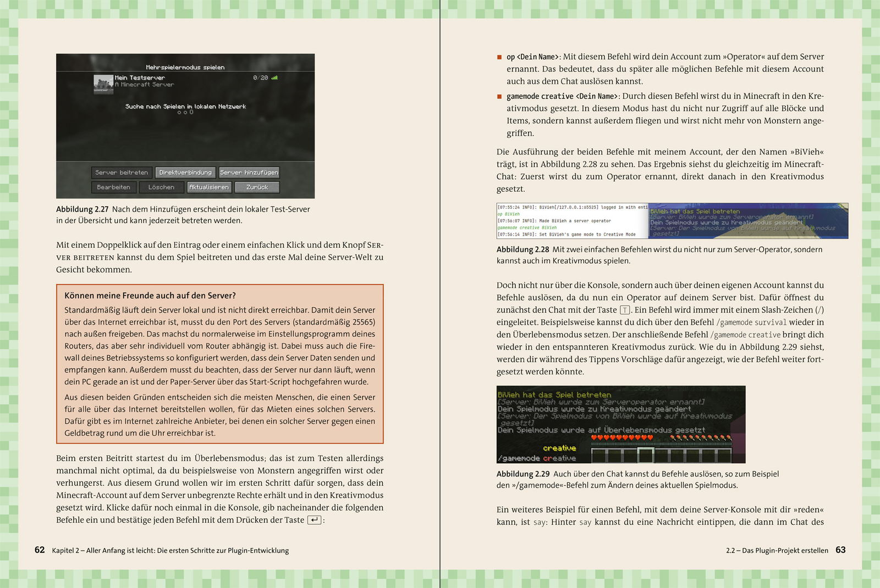Click the inline '/gamemode survival' command
The height and width of the screenshot is (588, 880).
tap(751, 323)
